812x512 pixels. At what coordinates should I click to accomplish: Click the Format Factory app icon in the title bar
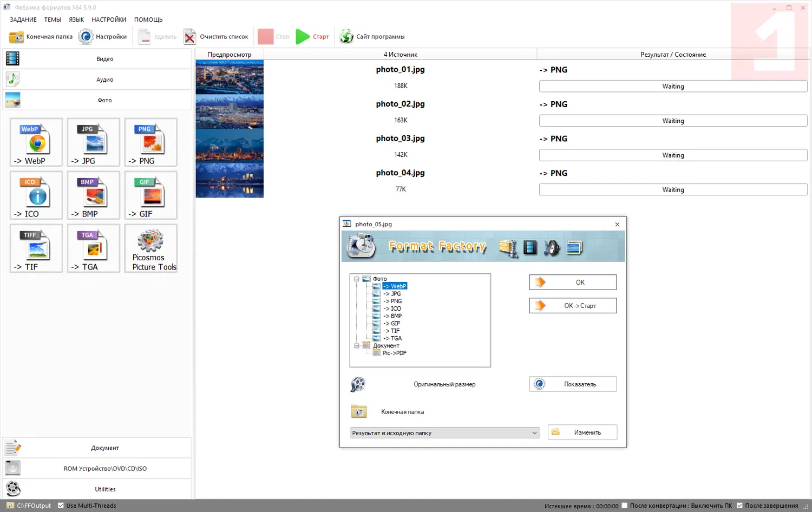point(7,7)
